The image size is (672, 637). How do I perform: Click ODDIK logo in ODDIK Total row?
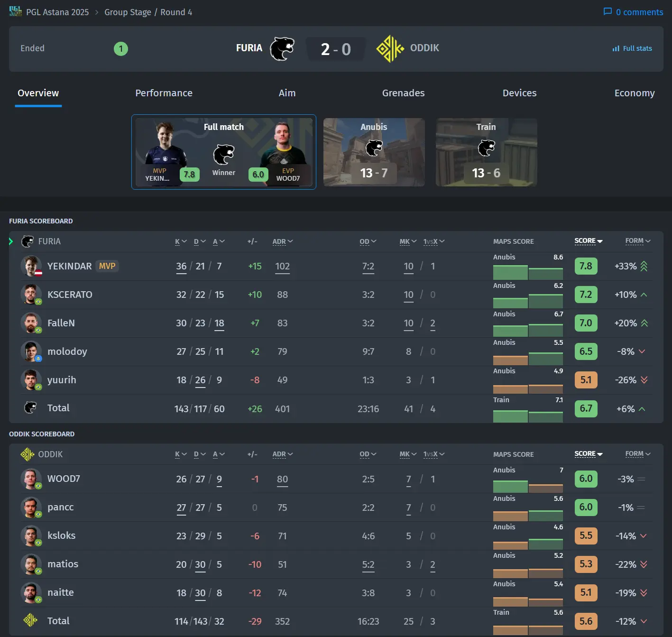(x=30, y=620)
